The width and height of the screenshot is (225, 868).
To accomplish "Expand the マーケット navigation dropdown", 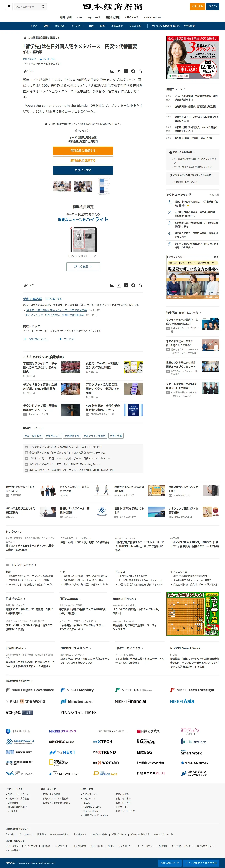I will [78, 26].
